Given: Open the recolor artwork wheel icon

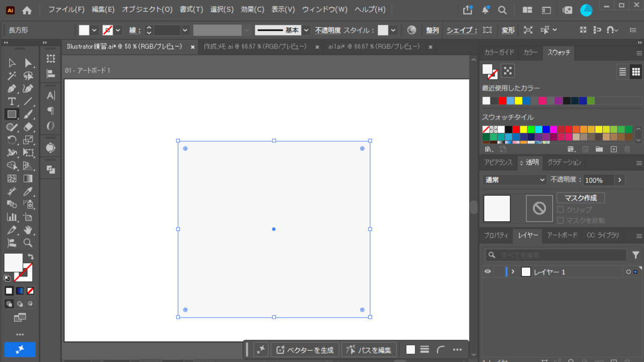Looking at the screenshot, I should point(412,30).
